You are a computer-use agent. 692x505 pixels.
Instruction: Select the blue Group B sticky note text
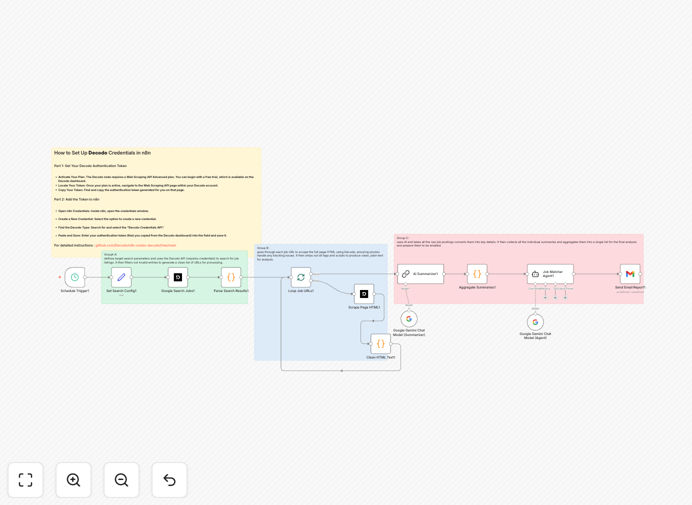[319, 254]
